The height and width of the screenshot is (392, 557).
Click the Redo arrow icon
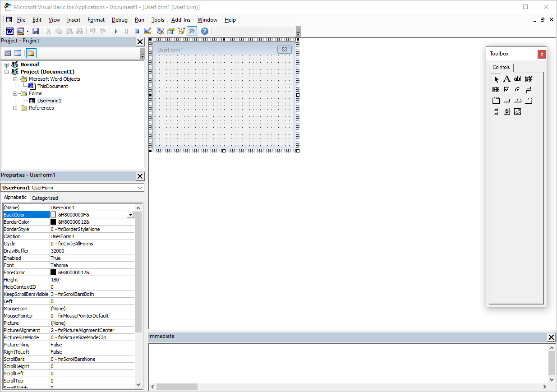pyautogui.click(x=103, y=31)
